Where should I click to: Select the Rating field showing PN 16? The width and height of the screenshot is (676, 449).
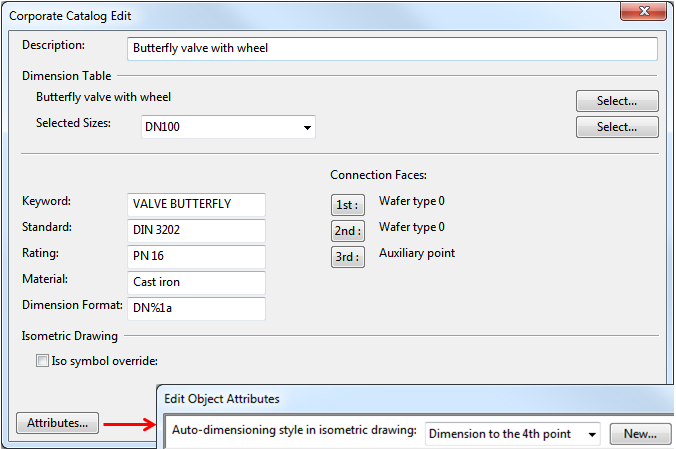(196, 256)
